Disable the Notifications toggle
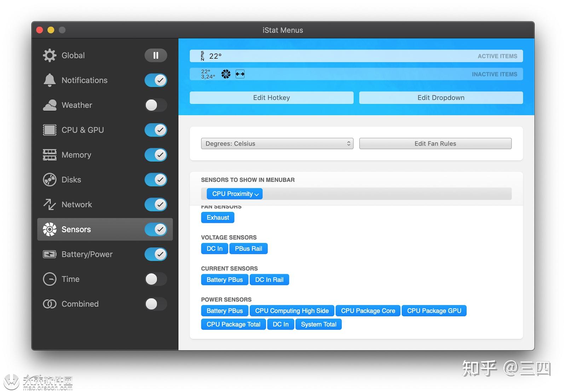Image resolution: width=566 pixels, height=392 pixels. pos(156,80)
